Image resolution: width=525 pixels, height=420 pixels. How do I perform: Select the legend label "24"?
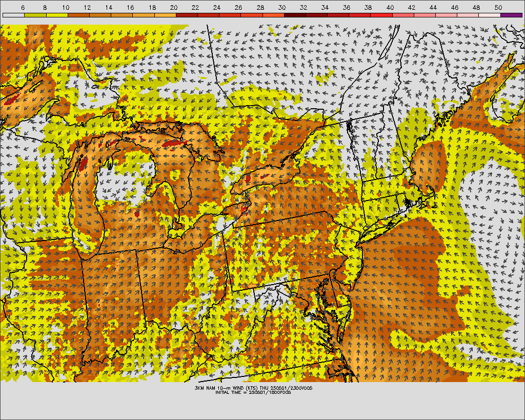coord(217,7)
